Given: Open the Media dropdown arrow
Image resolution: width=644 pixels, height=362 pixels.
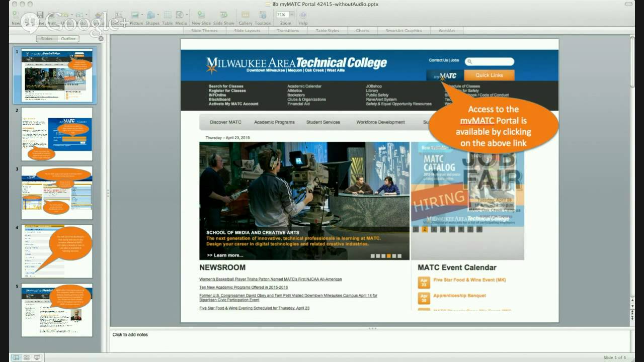Looking at the screenshot, I should (x=187, y=15).
